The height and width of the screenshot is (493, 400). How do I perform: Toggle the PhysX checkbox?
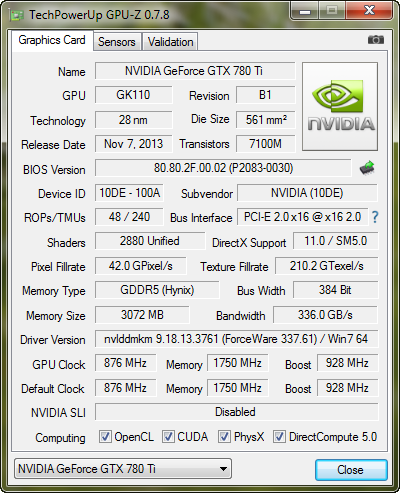tap(224, 436)
